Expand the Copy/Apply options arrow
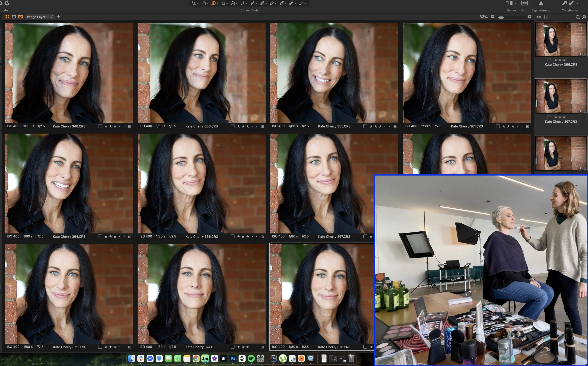 pos(578,3)
